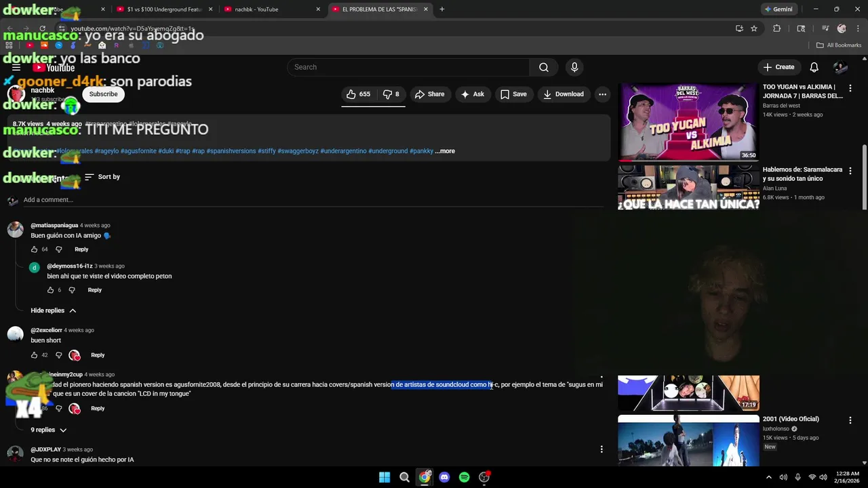Dislike the reply 'bien ahi que te viste'
The height and width of the screenshot is (488, 868).
(x=72, y=290)
